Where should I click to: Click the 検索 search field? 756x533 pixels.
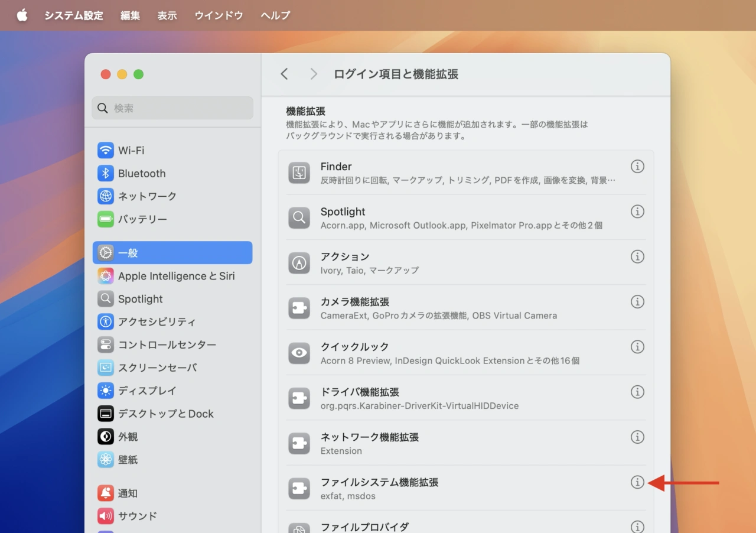[172, 108]
